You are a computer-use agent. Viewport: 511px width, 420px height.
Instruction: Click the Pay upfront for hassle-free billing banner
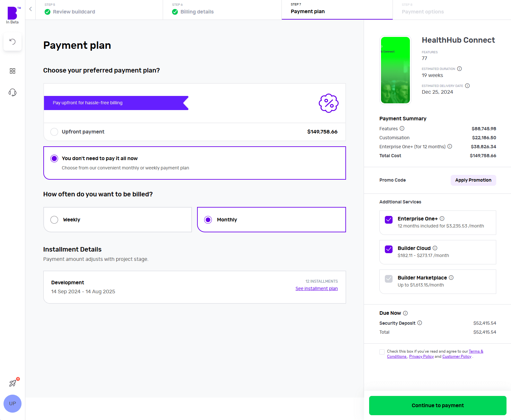pos(116,103)
